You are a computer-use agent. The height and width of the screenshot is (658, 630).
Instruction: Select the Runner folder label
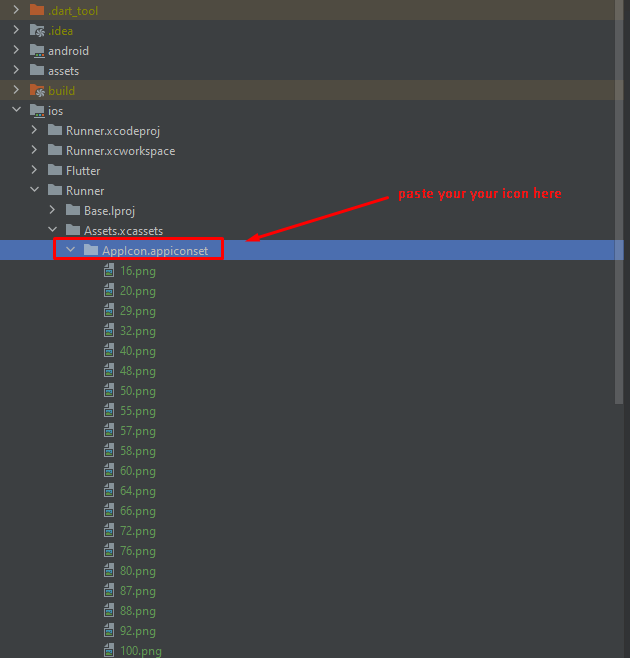(85, 190)
